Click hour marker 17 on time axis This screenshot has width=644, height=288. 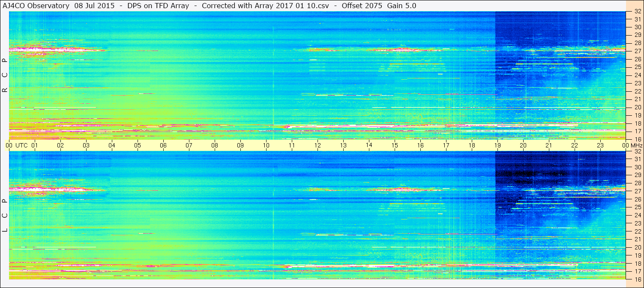coord(446,145)
